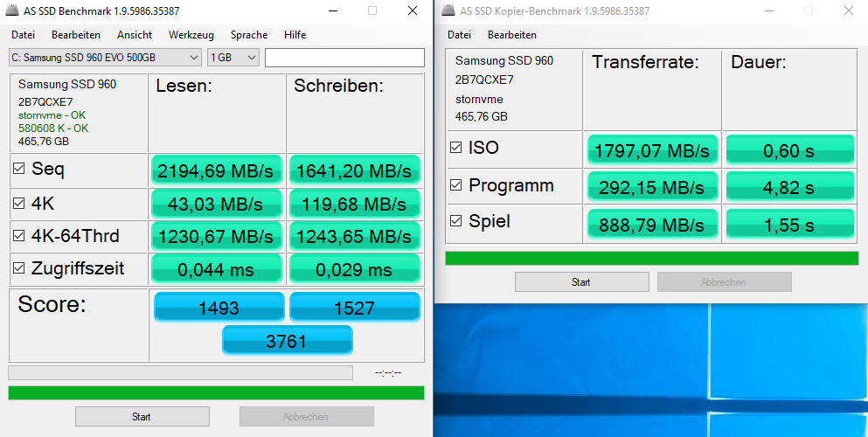Click the Dauer: column header
The height and width of the screenshot is (437, 868).
coord(759,62)
